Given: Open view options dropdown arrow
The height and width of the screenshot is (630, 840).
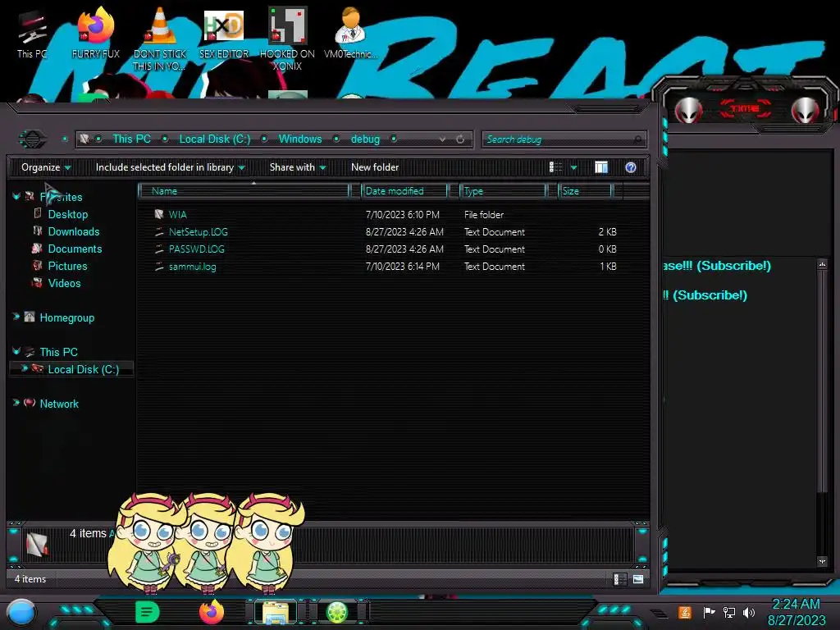Looking at the screenshot, I should [573, 167].
